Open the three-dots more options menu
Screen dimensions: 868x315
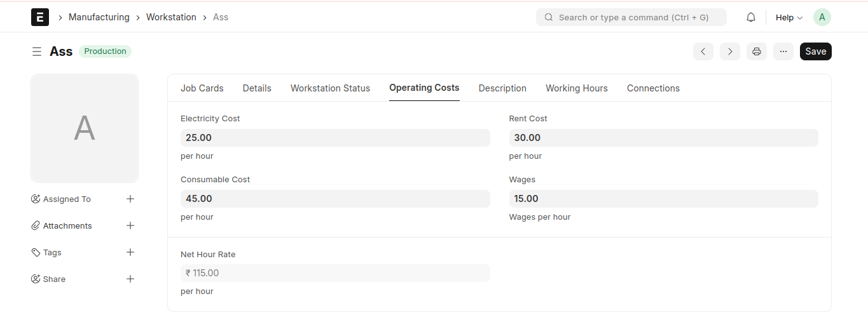tap(783, 51)
